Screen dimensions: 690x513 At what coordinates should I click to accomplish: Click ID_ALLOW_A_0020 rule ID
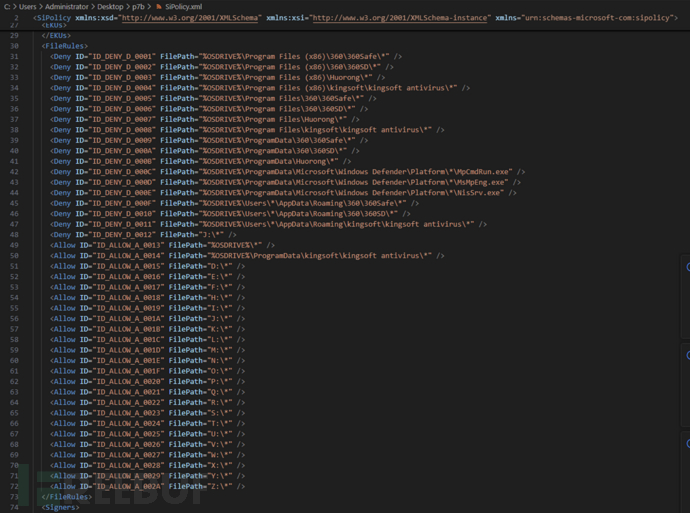[x=126, y=382]
